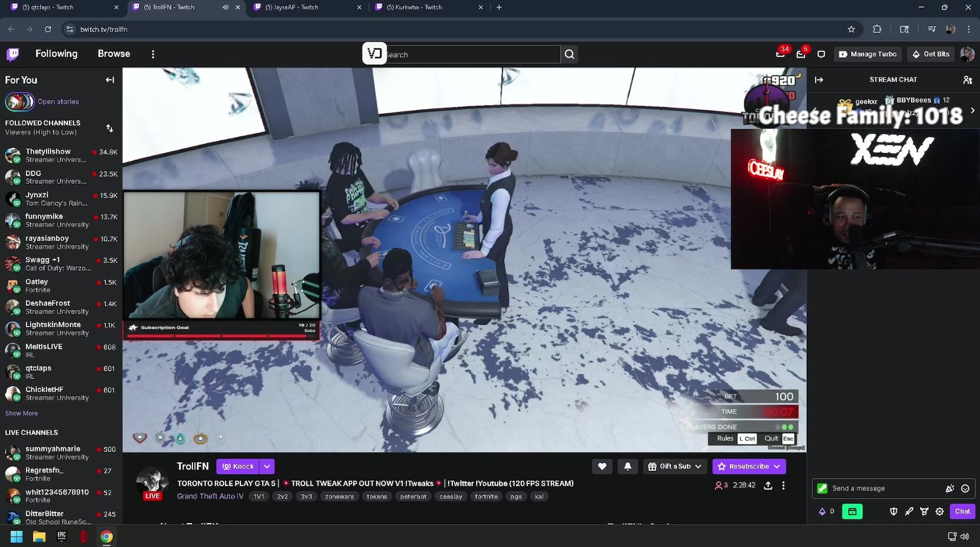Open Chrome media controls icon

932,29
